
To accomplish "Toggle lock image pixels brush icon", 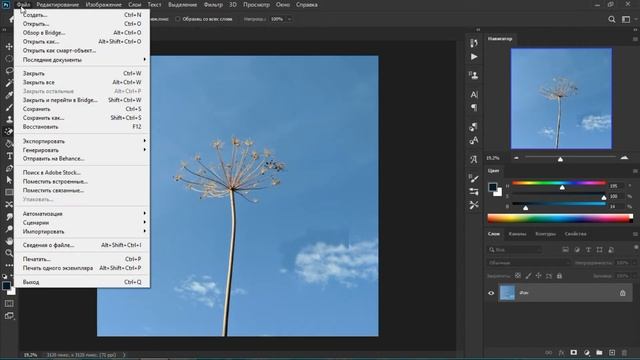I will [x=528, y=276].
